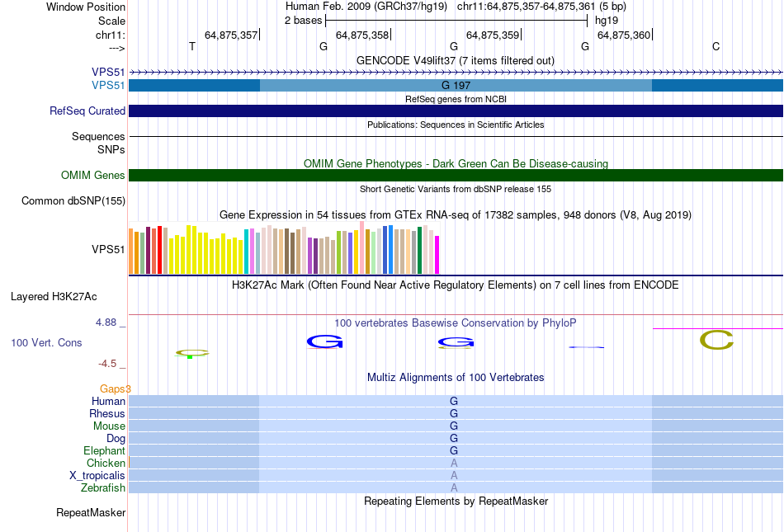
Task: Open the Publications: Sequences in Scientific Articles title
Action: coord(456,125)
